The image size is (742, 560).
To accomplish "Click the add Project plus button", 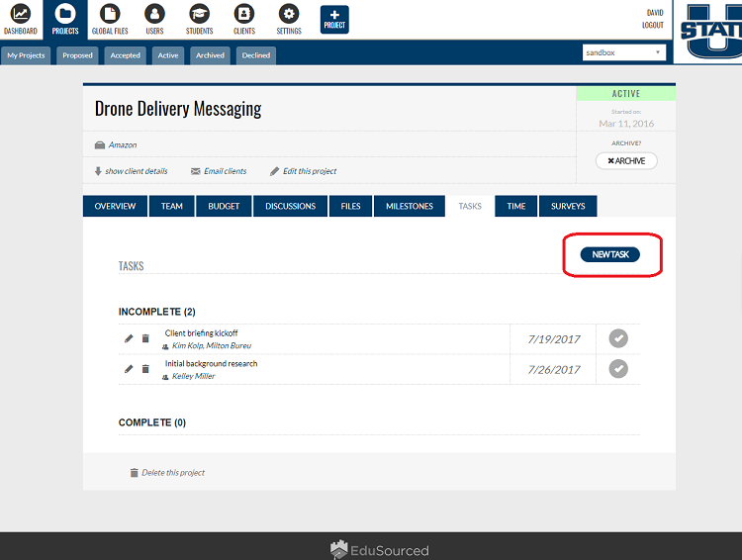I will pyautogui.click(x=334, y=19).
